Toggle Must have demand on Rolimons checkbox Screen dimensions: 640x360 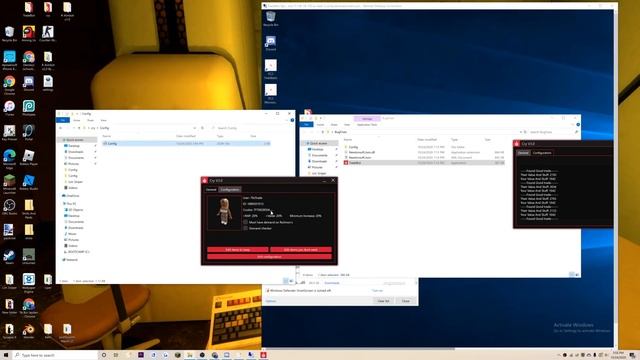245,222
